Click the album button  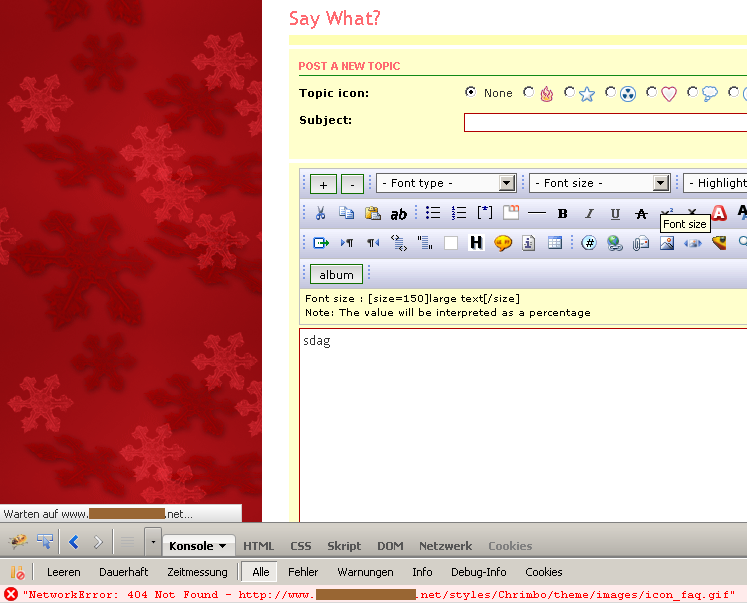click(x=336, y=274)
